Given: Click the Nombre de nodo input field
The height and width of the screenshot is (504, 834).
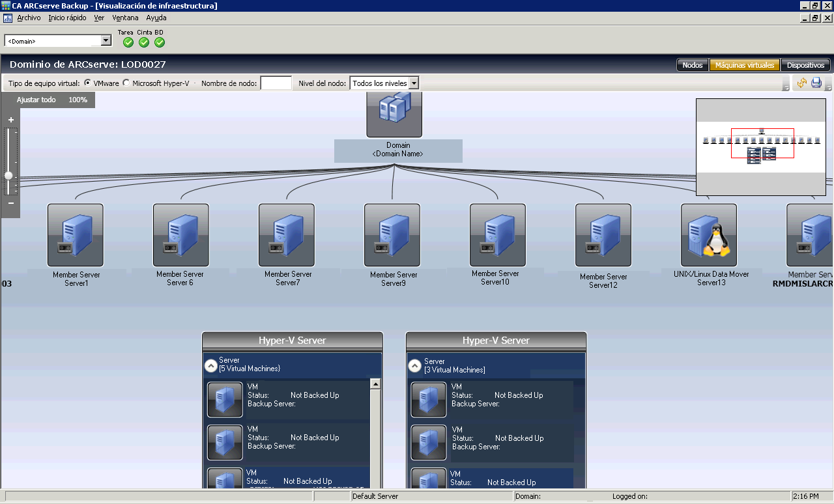Looking at the screenshot, I should tap(276, 83).
